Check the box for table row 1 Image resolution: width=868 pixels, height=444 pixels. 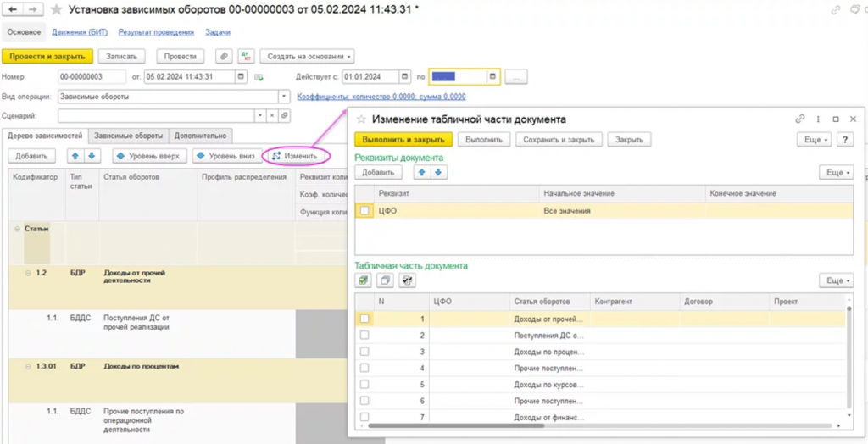pyautogui.click(x=364, y=319)
